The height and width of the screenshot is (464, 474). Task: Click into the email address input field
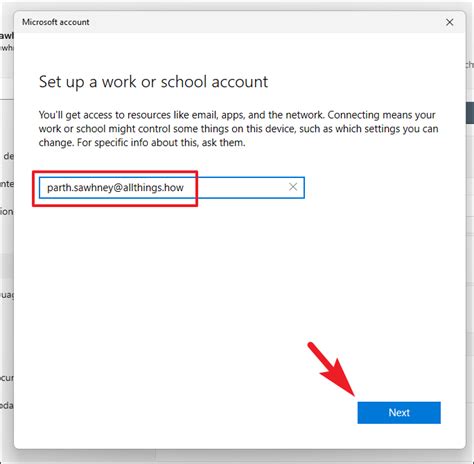[x=172, y=188]
